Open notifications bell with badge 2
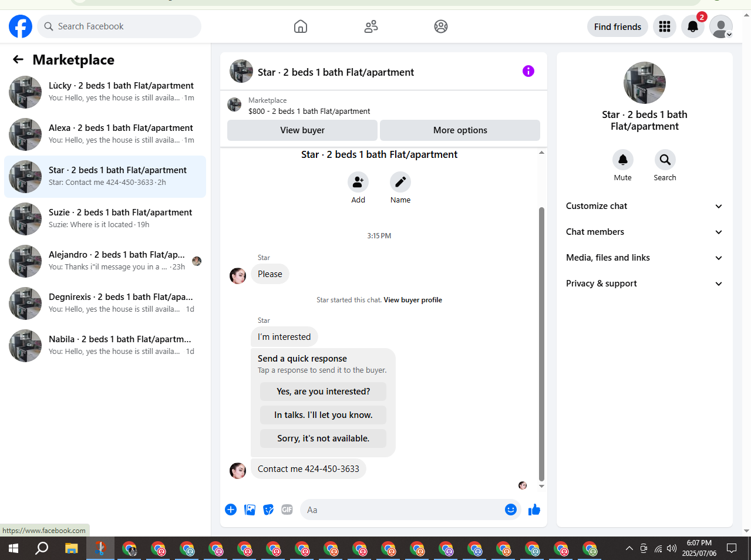Image resolution: width=751 pixels, height=560 pixels. pyautogui.click(x=693, y=26)
